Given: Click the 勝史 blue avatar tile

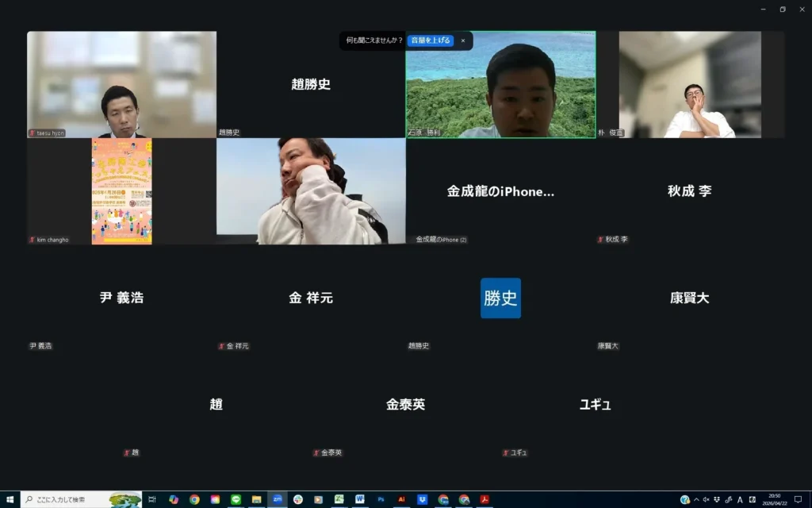Looking at the screenshot, I should (500, 298).
